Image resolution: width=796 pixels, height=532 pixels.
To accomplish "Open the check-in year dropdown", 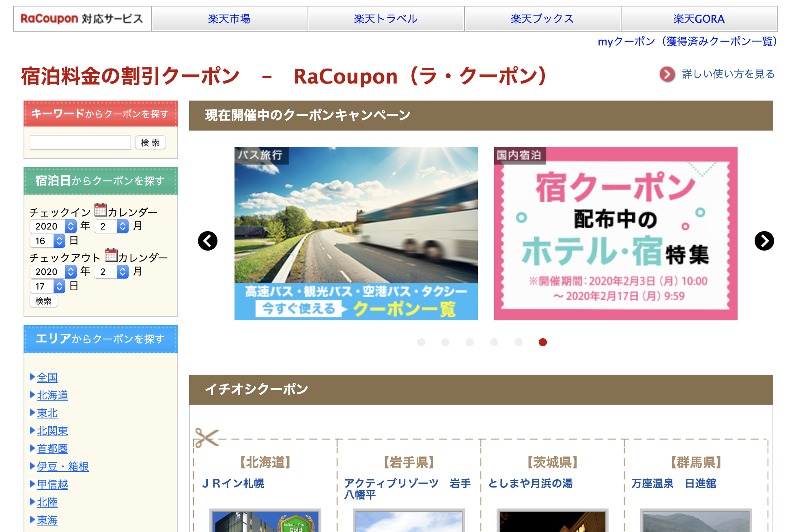I will click(x=53, y=226).
